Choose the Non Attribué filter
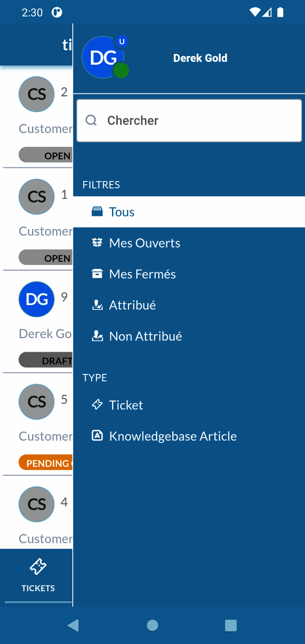The width and height of the screenshot is (305, 644). click(145, 336)
